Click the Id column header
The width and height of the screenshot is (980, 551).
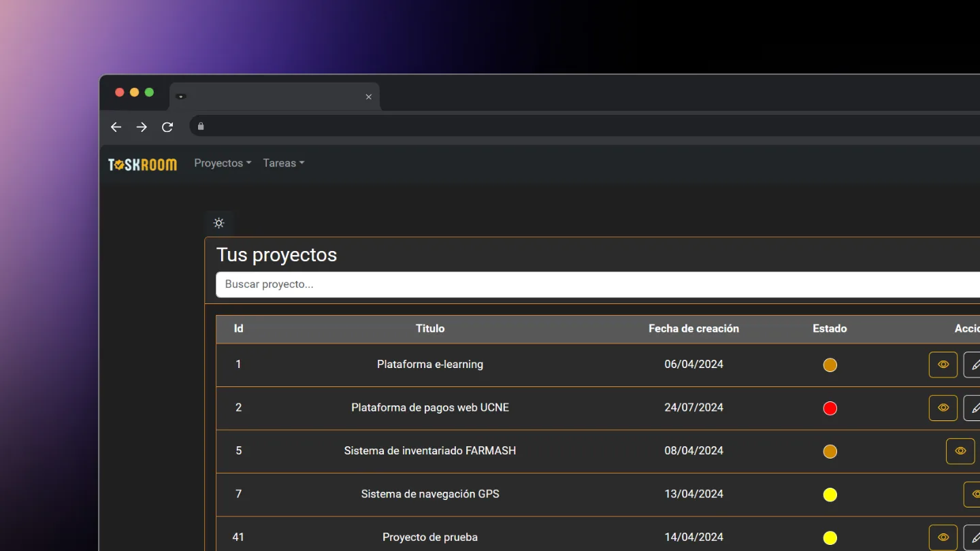click(x=238, y=329)
